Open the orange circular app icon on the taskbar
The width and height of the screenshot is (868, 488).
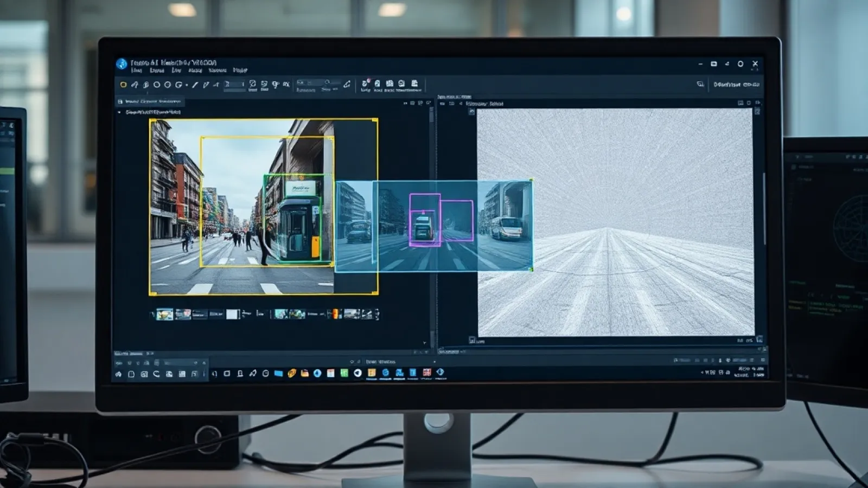point(292,374)
